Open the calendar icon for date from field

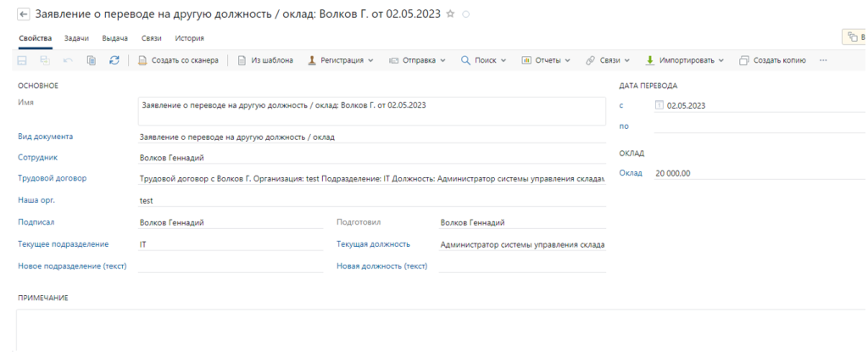[659, 106]
